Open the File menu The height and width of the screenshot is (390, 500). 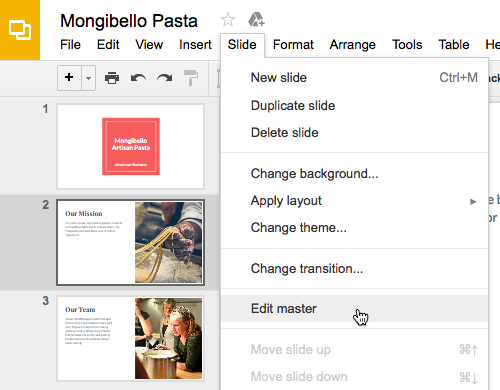tap(70, 45)
